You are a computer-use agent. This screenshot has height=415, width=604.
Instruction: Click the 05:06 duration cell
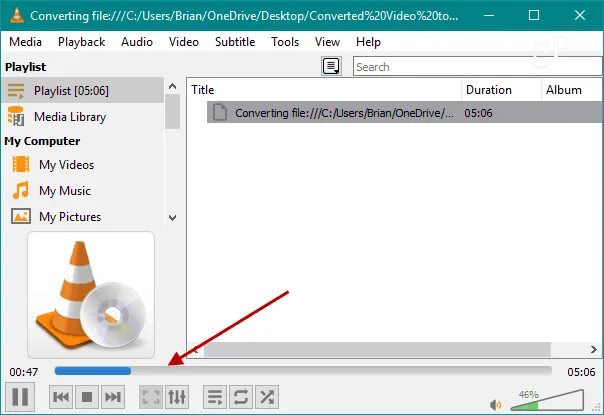[x=478, y=113]
